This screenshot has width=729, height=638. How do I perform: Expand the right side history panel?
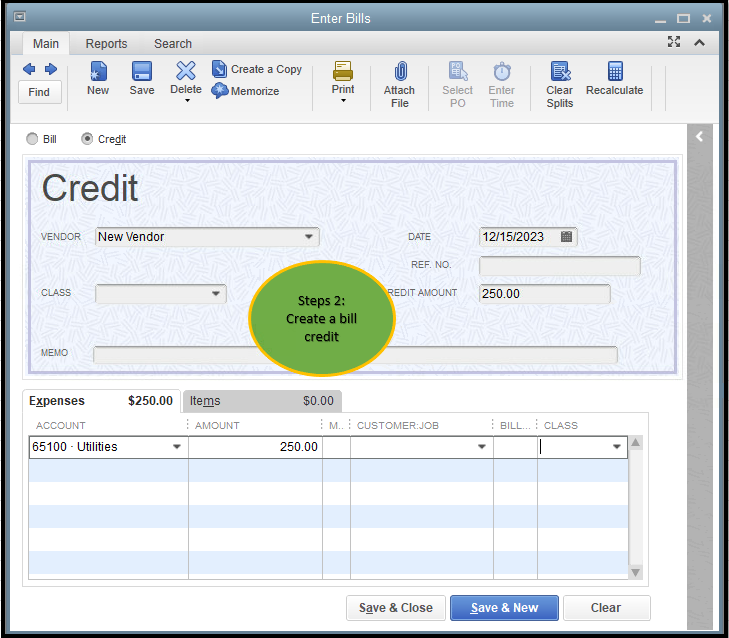tap(699, 136)
